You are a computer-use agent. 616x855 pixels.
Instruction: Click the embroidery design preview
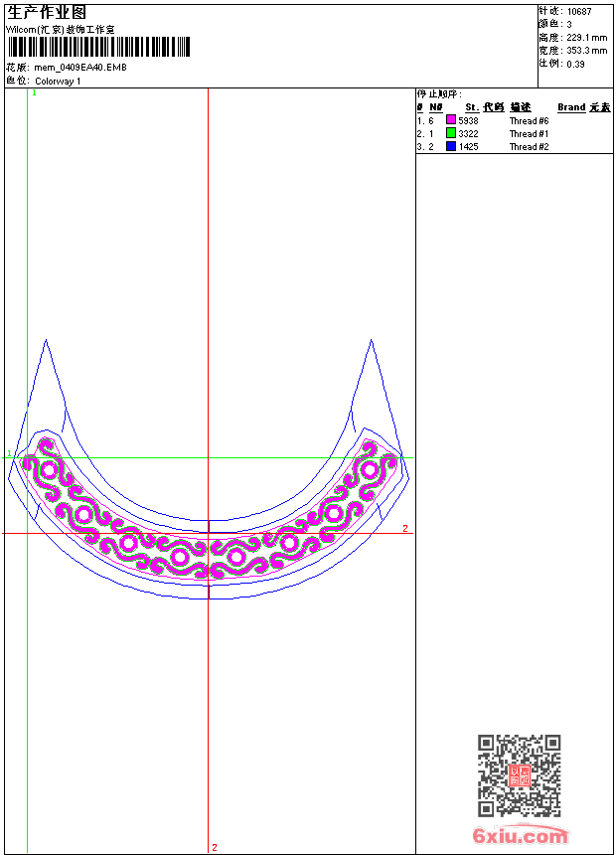[209, 469]
